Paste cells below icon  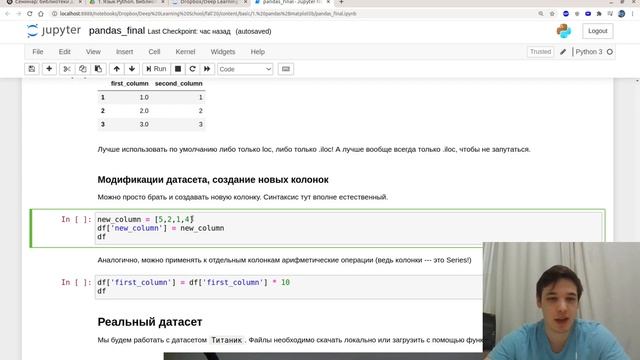click(x=98, y=69)
